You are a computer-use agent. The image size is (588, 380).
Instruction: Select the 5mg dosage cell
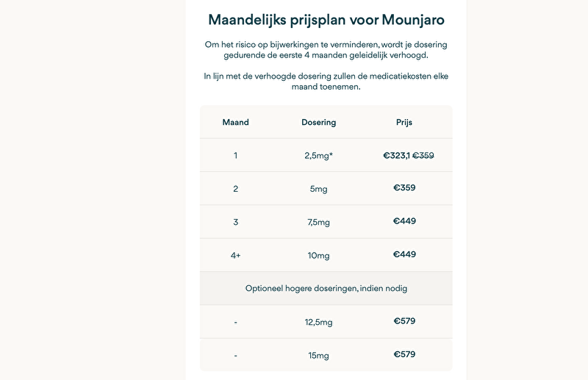[318, 189]
